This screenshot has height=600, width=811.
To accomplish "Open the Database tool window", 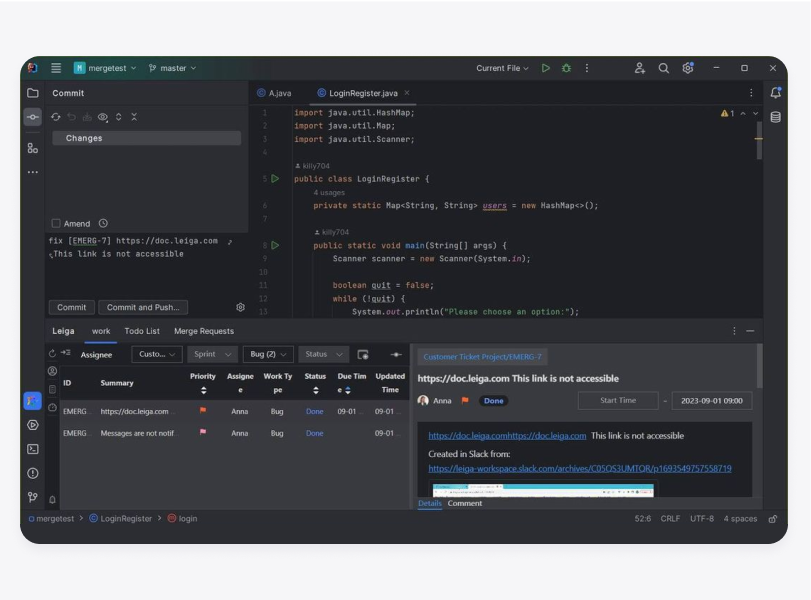I will pos(775,117).
